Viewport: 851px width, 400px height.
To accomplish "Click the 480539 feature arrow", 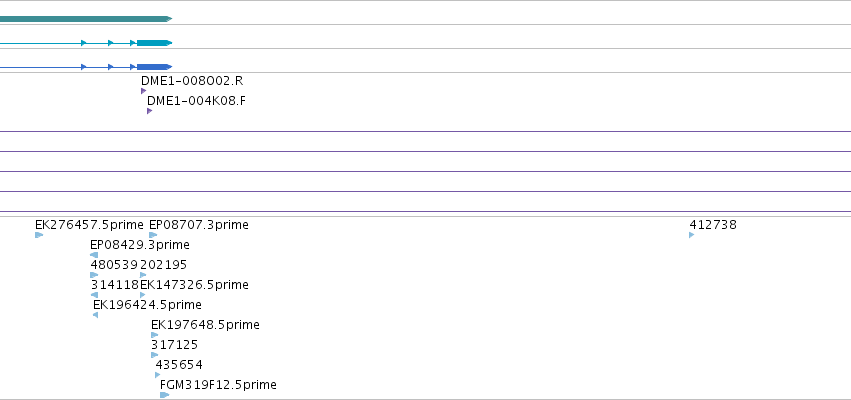I will click(x=94, y=275).
